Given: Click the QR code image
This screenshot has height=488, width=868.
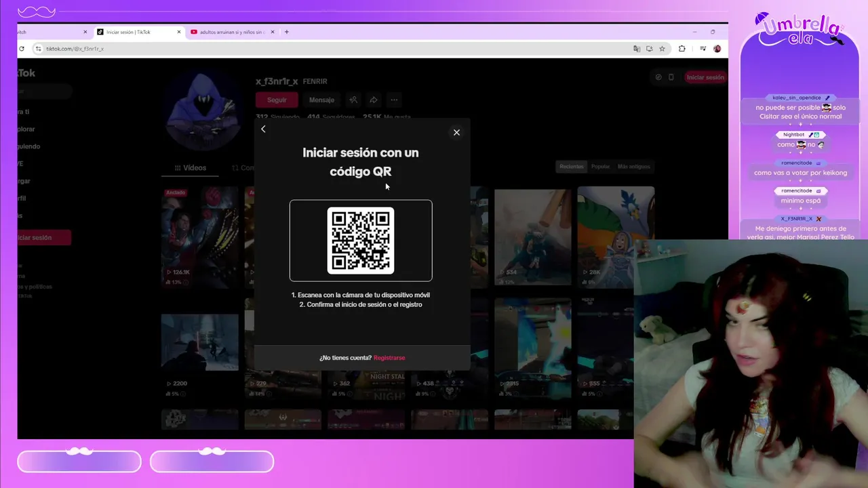Looking at the screenshot, I should tap(361, 241).
